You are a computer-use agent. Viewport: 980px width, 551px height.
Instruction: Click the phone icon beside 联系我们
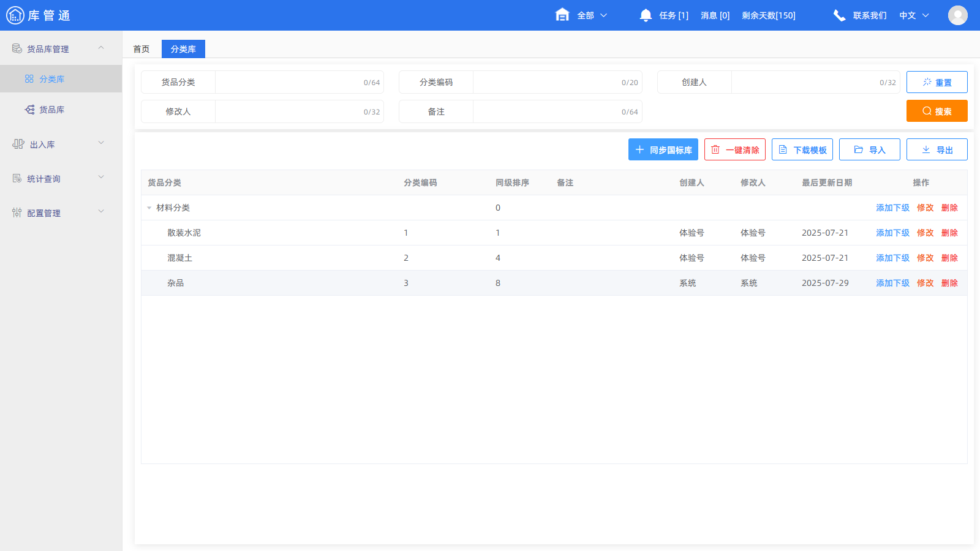(839, 15)
